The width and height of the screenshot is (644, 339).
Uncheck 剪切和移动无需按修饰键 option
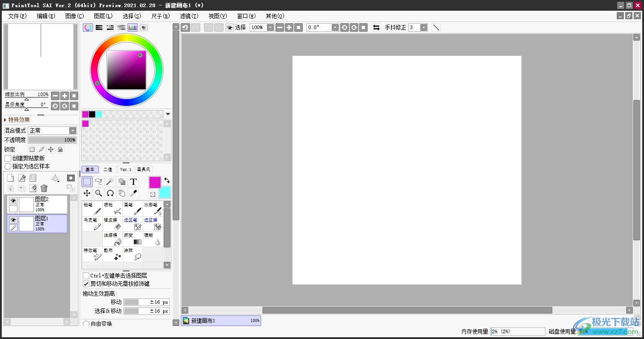pos(86,284)
